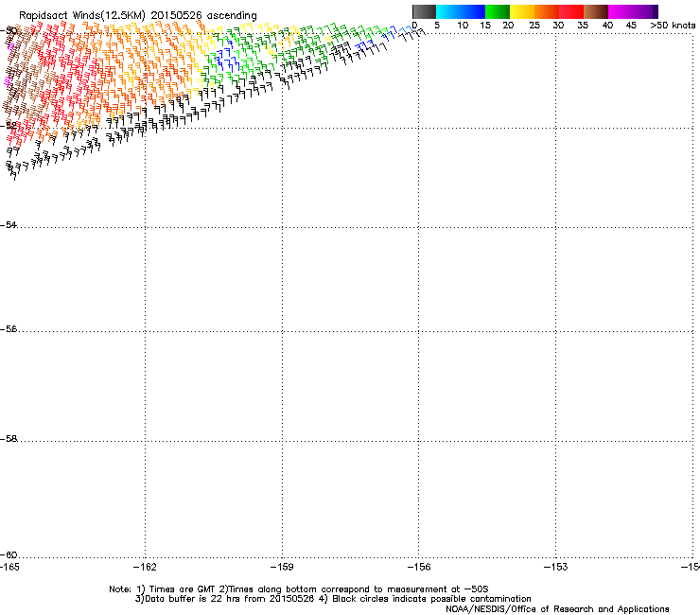Click the longitude label '-165'
Image resolution: width=700 pixels, height=615 pixels.
9,567
